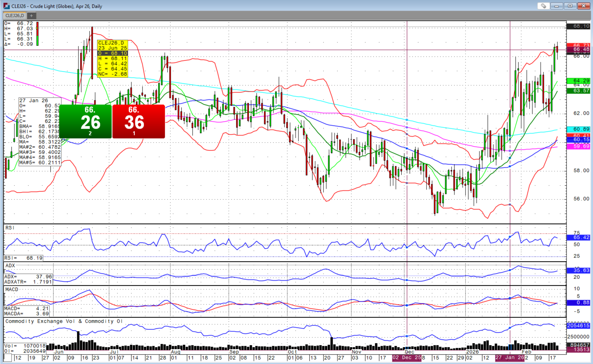The height and width of the screenshot is (364, 593).
Task: Select the CLEJ26,D chart tab
Action: [15, 16]
